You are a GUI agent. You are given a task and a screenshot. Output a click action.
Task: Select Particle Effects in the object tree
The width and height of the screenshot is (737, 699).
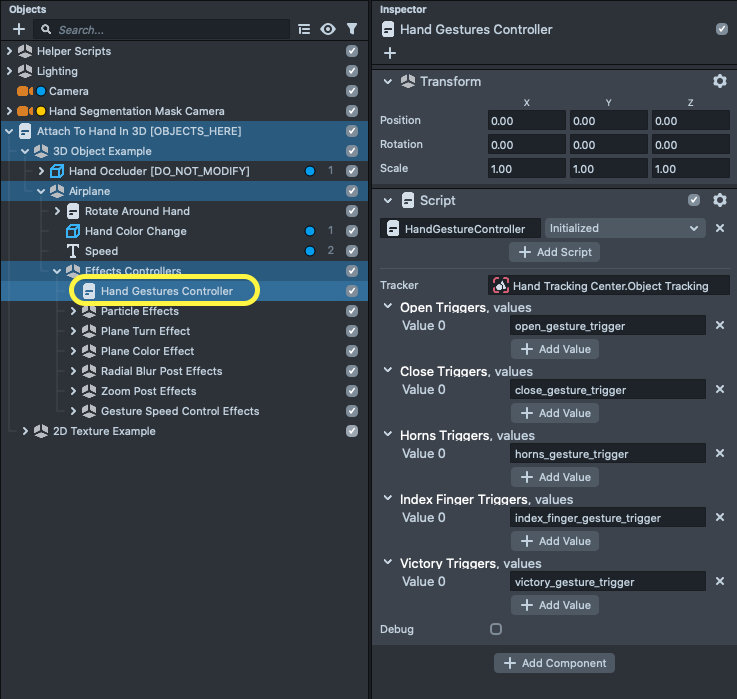coord(139,311)
